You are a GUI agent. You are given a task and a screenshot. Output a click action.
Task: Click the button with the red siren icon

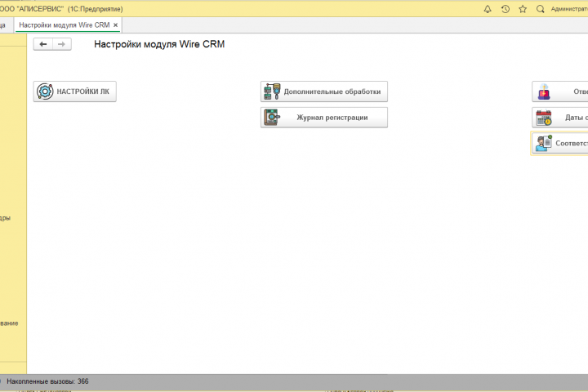point(560,91)
